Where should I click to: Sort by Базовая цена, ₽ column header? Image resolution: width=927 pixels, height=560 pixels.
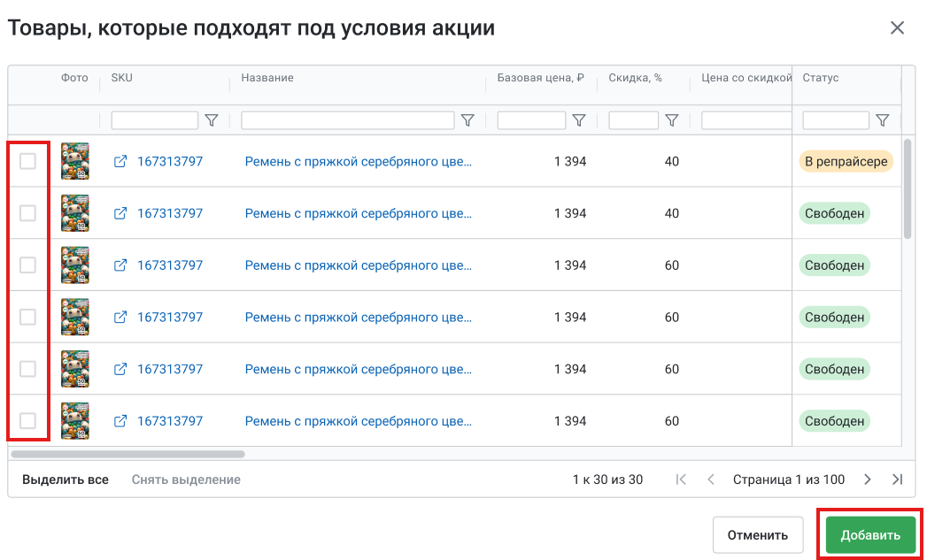540,78
